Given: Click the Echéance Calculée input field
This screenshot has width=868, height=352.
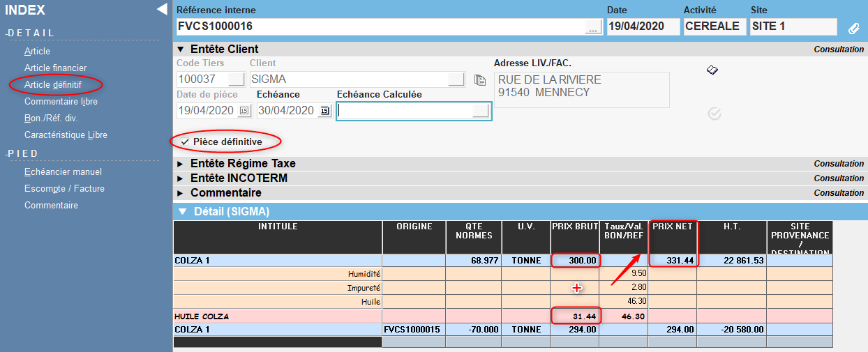Looking at the screenshot, I should tap(404, 111).
